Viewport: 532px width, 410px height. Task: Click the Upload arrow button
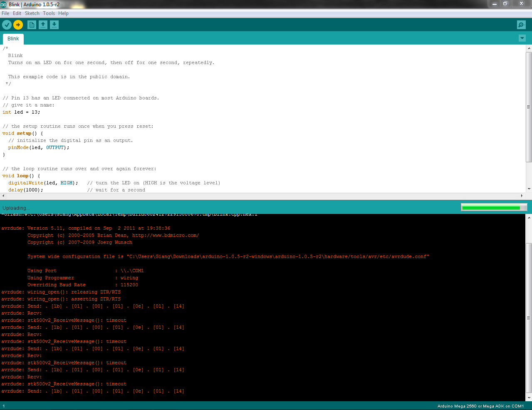point(18,25)
